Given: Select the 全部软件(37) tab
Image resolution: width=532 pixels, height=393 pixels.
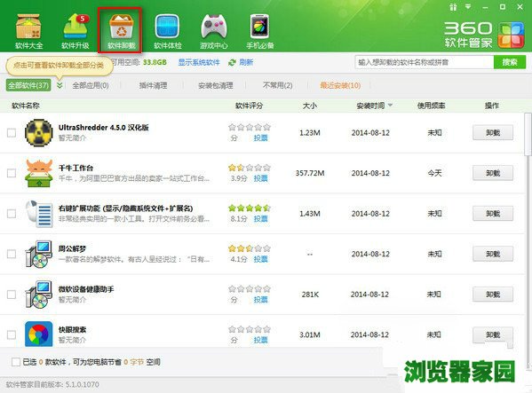Looking at the screenshot, I should (28, 85).
